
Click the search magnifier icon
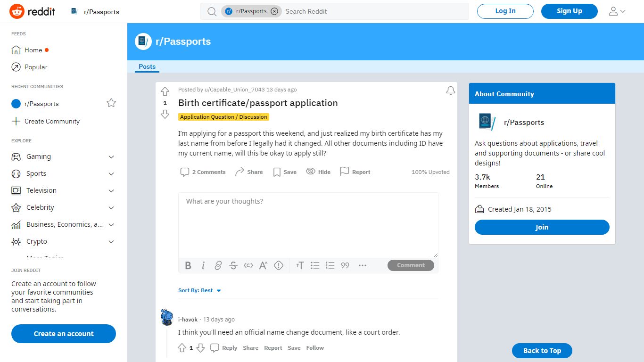tap(212, 11)
